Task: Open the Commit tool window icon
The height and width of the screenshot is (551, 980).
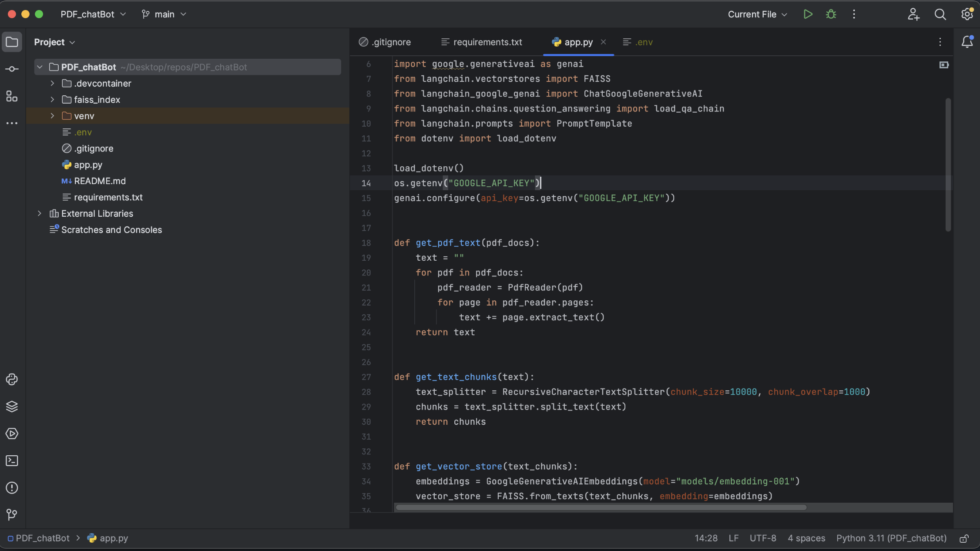Action: tap(12, 69)
